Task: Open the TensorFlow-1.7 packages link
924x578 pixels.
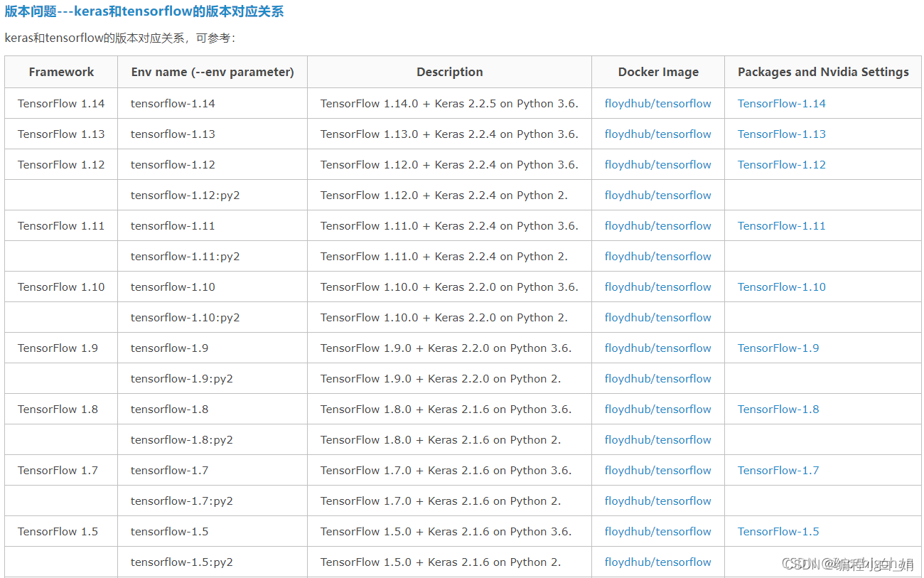Action: click(x=778, y=471)
